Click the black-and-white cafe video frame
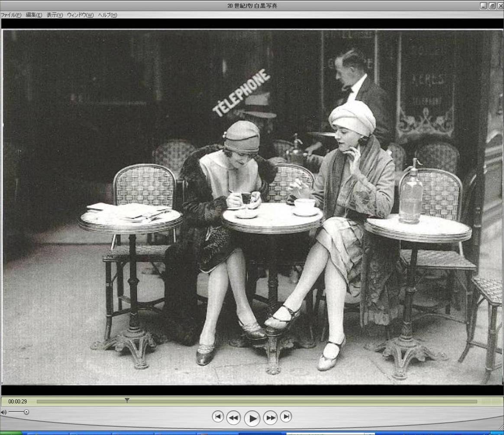This screenshot has height=435, width=504. click(x=252, y=207)
